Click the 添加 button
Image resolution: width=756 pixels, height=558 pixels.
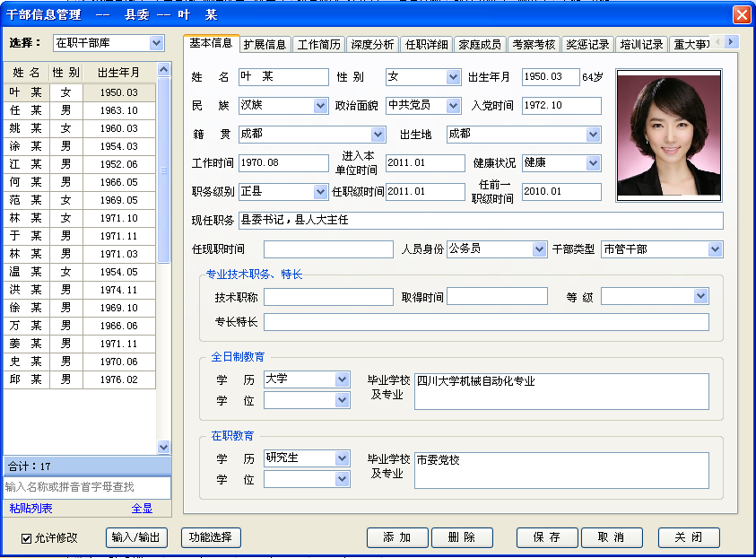[397, 537]
